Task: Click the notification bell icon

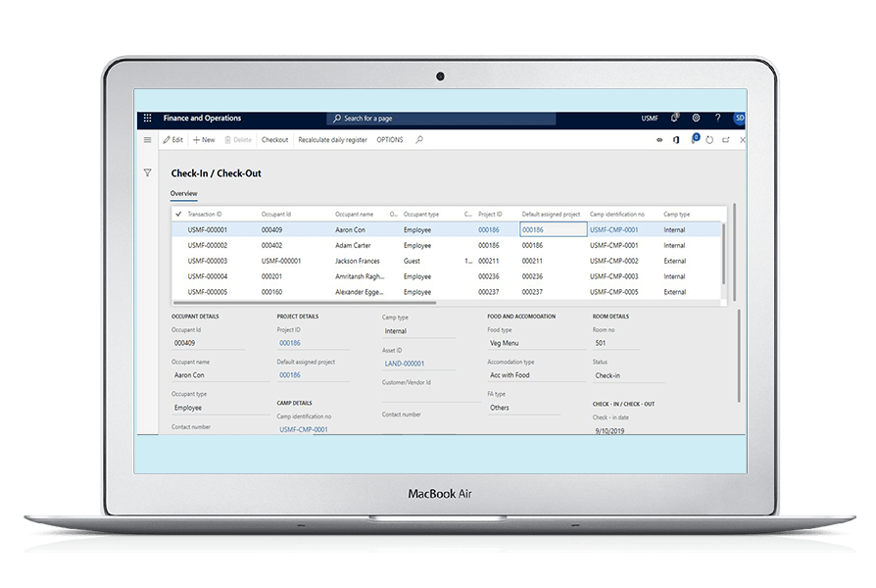Action: [674, 118]
